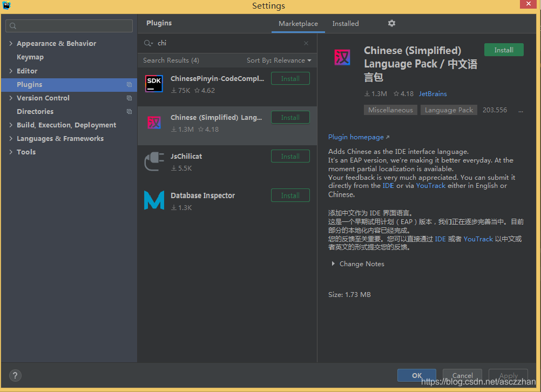The height and width of the screenshot is (392, 541).
Task: Focus the plugin search field containing 'chi'
Action: tap(226, 43)
